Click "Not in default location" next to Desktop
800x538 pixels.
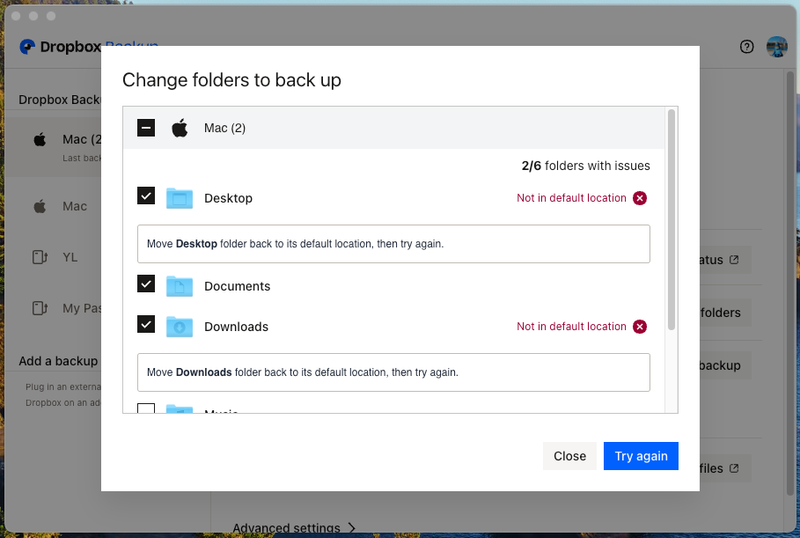571,198
